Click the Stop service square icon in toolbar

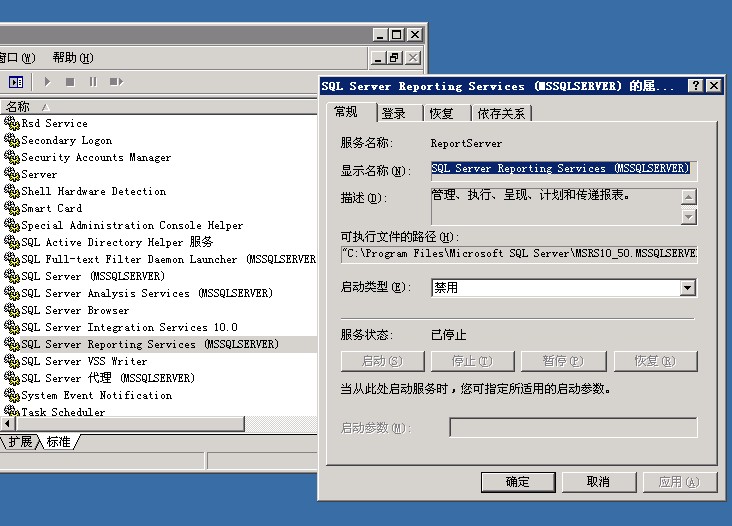coord(70,82)
